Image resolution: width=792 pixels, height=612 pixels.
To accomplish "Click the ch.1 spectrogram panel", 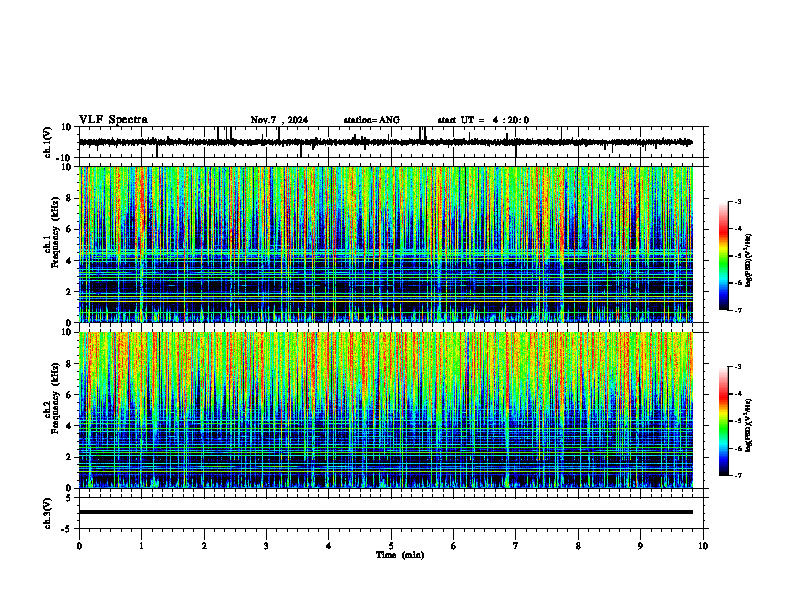I will pos(386,244).
